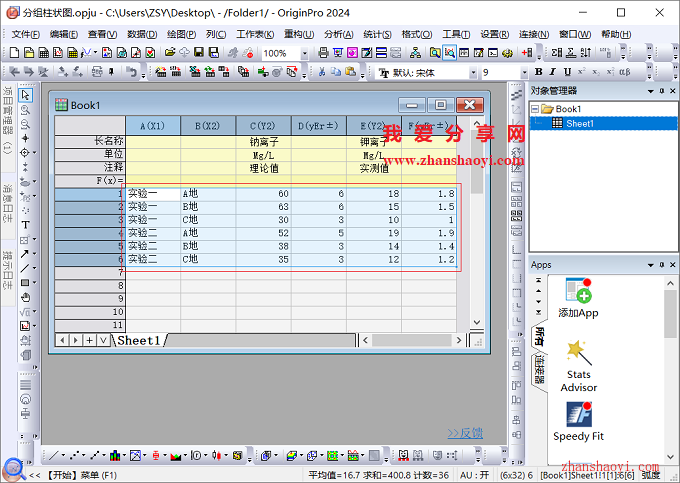
Task: Click the New Project icon in toolbar
Action: [x=14, y=53]
